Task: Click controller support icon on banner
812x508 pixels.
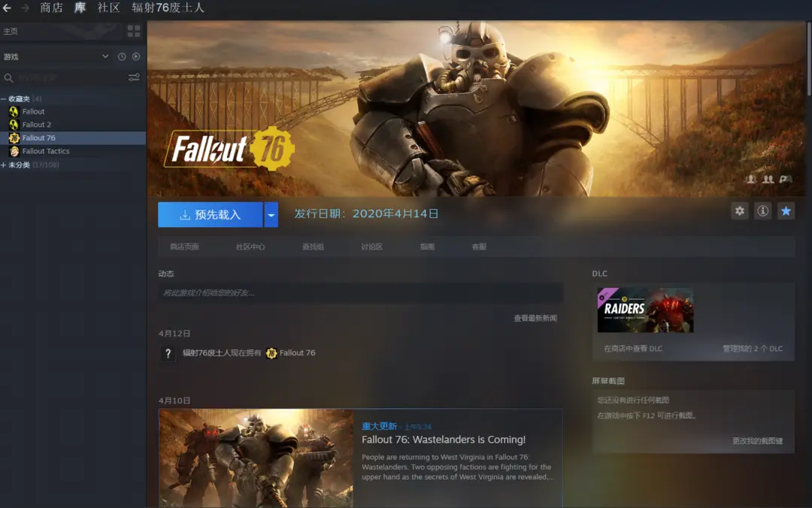Action: (786, 179)
